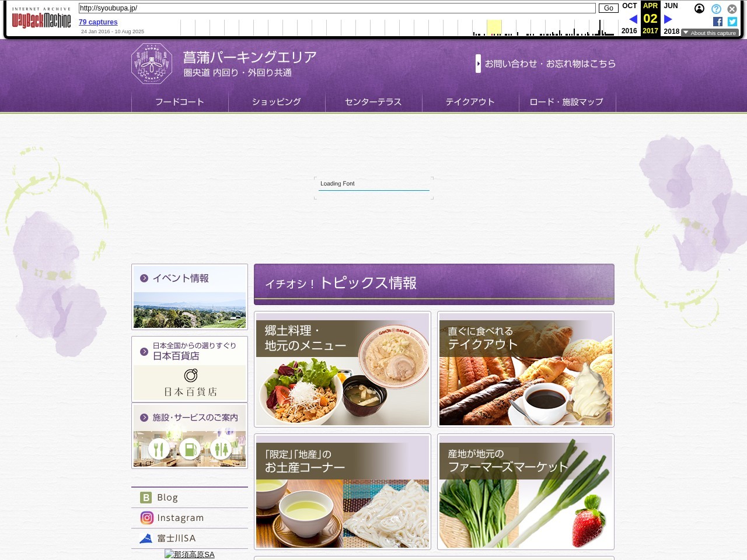Image resolution: width=747 pixels, height=560 pixels.
Task: Click the Wayback URL input field
Action: tap(337, 8)
